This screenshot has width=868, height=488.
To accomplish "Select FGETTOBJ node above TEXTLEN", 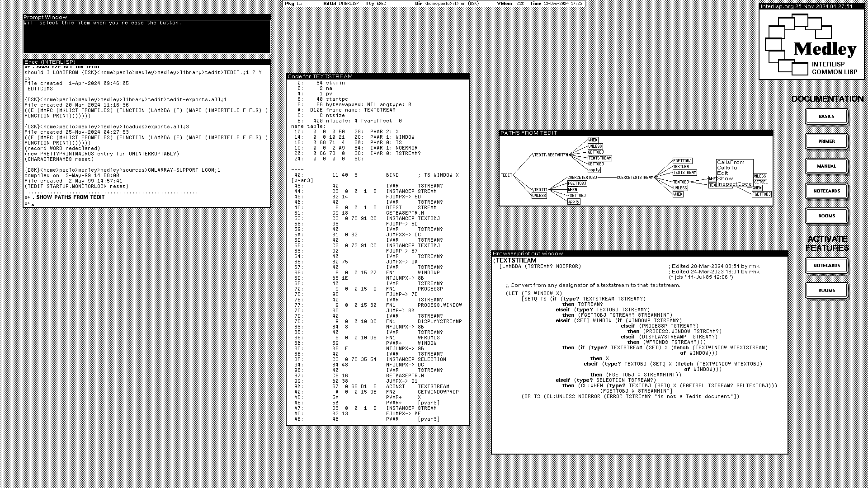I will (683, 161).
